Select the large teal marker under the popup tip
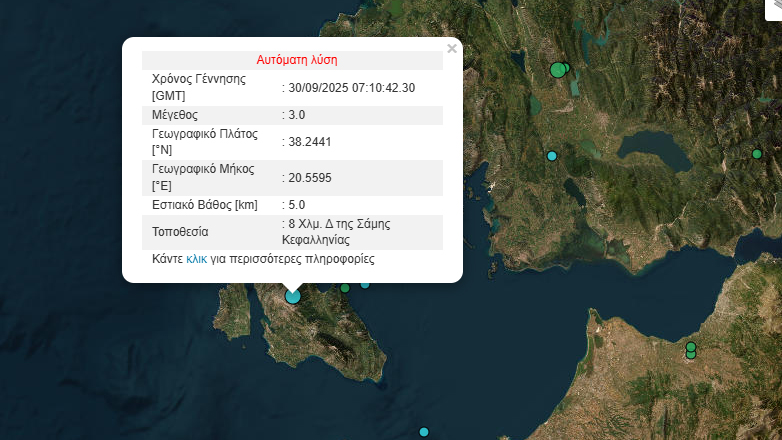 [x=292, y=295]
